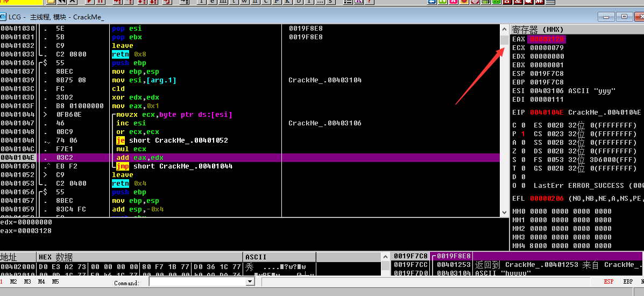Click the M5 memory button

(x=55, y=281)
